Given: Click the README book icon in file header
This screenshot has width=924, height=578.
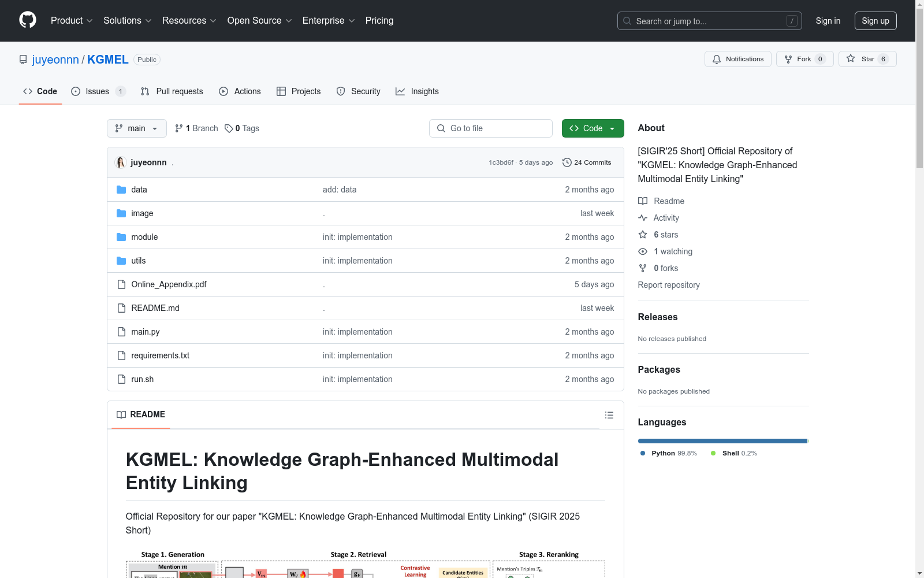Looking at the screenshot, I should coord(121,414).
